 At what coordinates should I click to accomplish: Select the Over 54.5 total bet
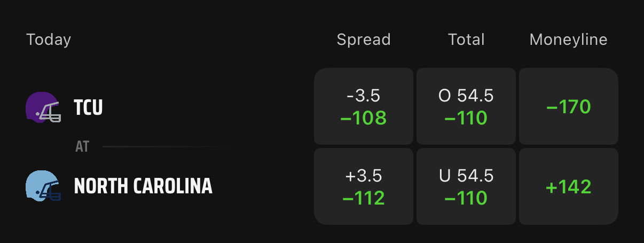[466, 106]
